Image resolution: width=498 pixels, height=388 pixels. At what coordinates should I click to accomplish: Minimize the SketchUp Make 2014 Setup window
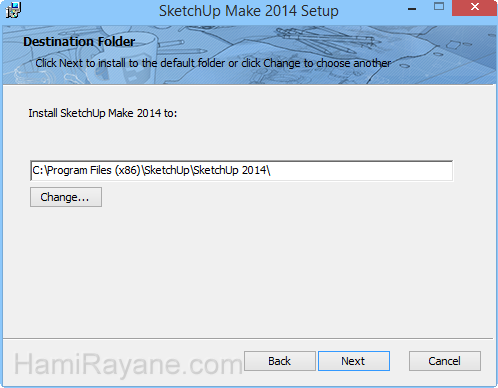(x=412, y=8)
